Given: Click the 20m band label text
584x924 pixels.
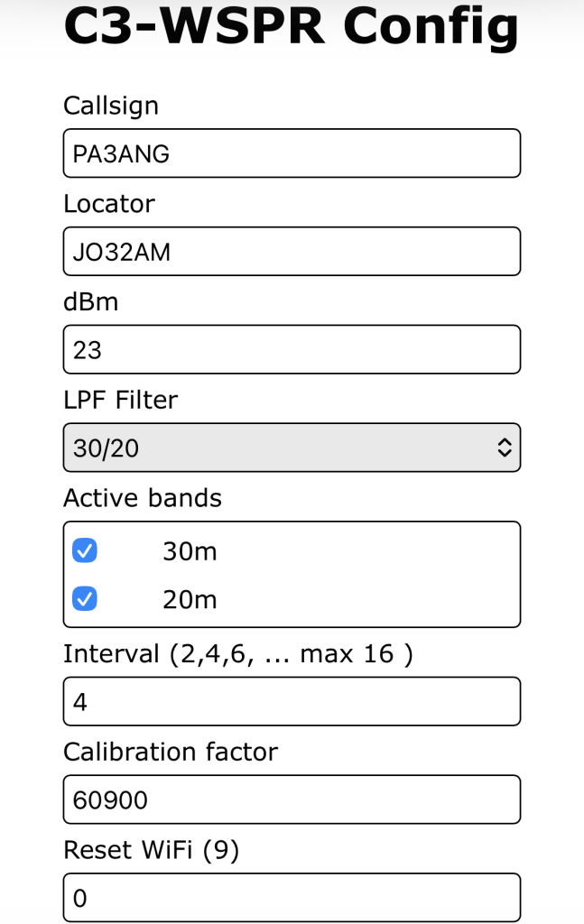Looking at the screenshot, I should (x=190, y=600).
